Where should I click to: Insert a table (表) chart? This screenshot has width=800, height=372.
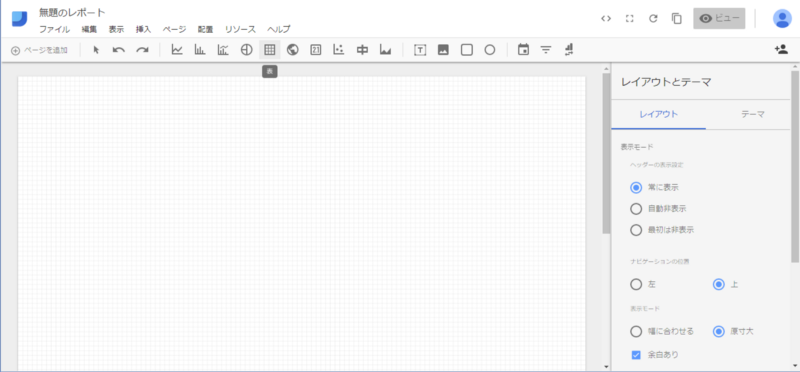pos(269,50)
